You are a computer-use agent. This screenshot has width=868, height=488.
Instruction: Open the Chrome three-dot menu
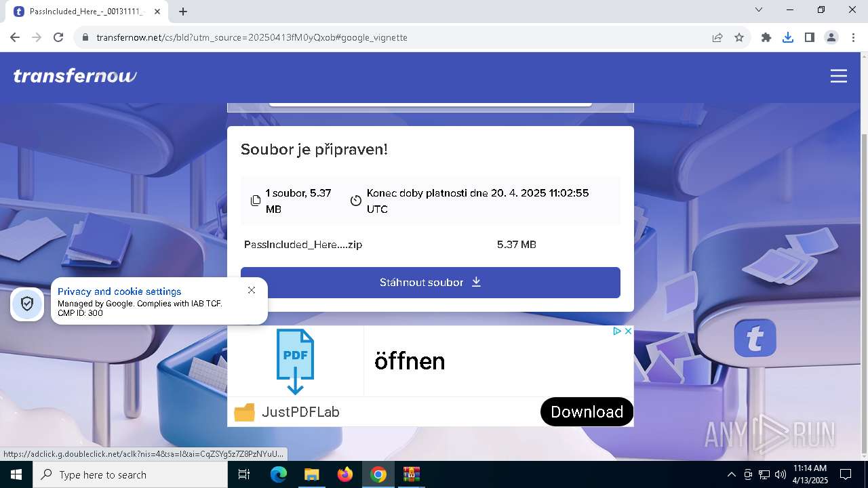pos(853,37)
